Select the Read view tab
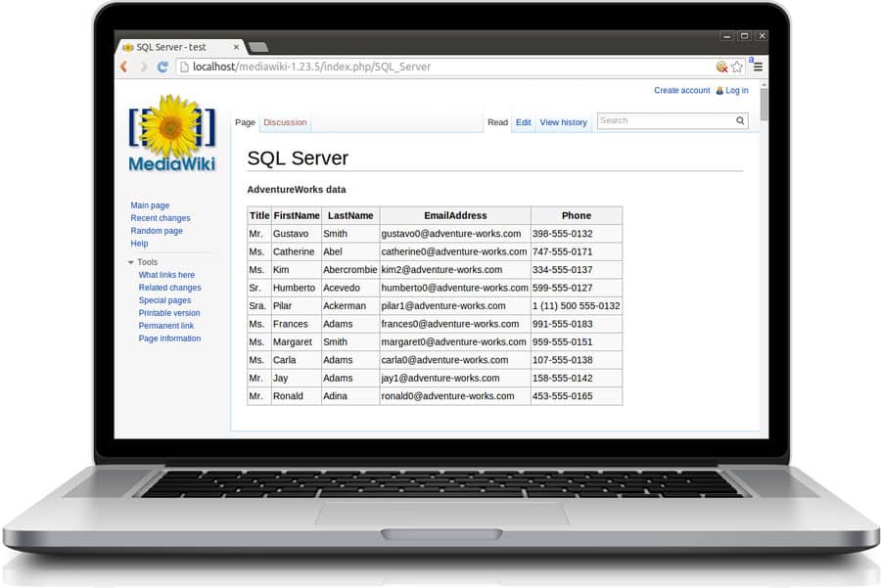 click(497, 122)
